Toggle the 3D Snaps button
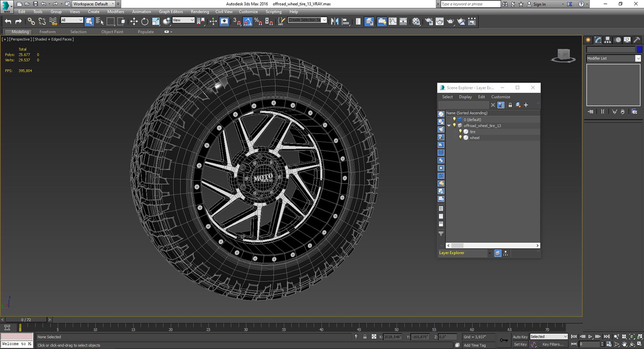 (x=237, y=21)
